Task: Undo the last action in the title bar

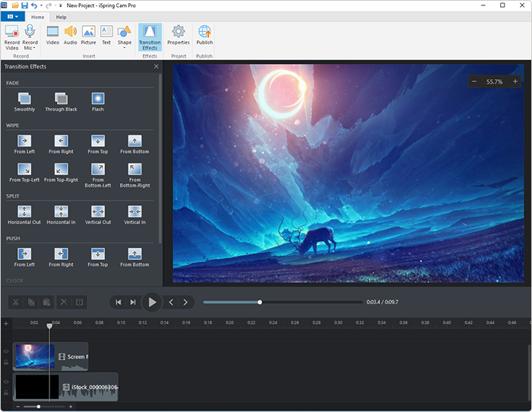Action: tap(34, 5)
